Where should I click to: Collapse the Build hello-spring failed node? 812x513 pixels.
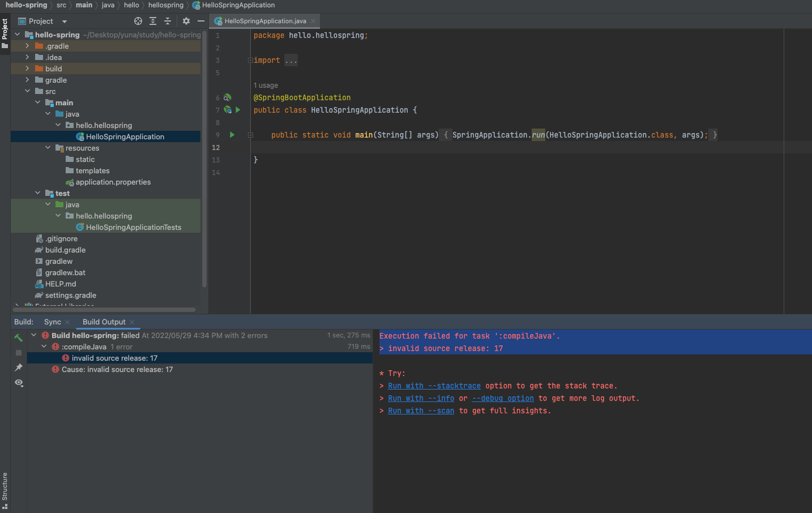point(34,335)
